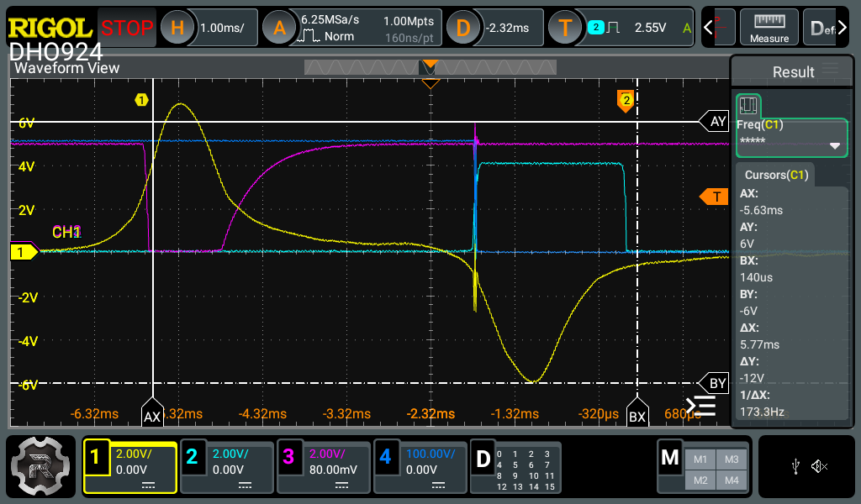Select math channel M4

click(x=732, y=480)
